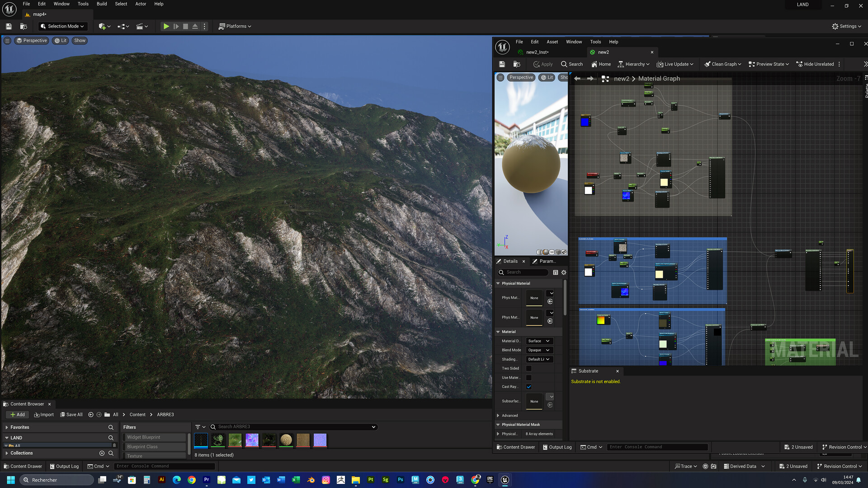Open Search in the Material Editor toolbar

click(x=571, y=64)
